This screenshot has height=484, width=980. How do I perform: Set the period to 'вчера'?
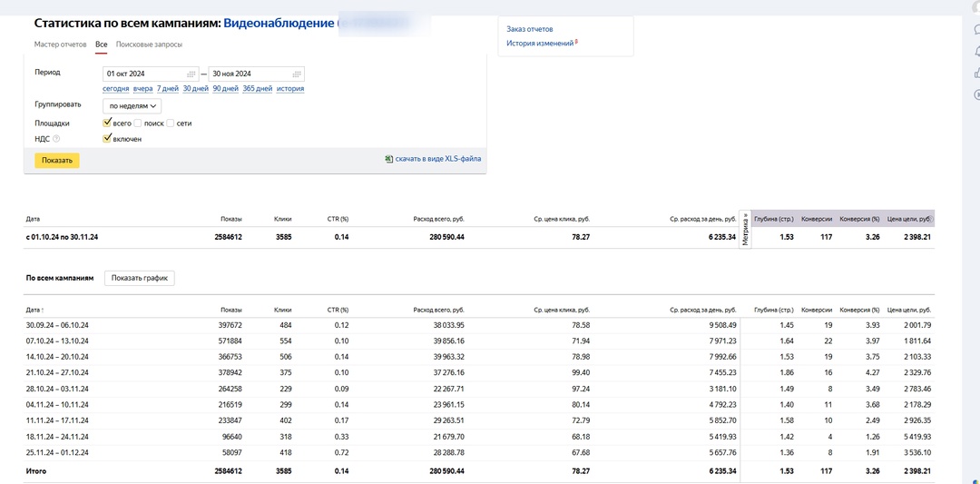pos(142,89)
